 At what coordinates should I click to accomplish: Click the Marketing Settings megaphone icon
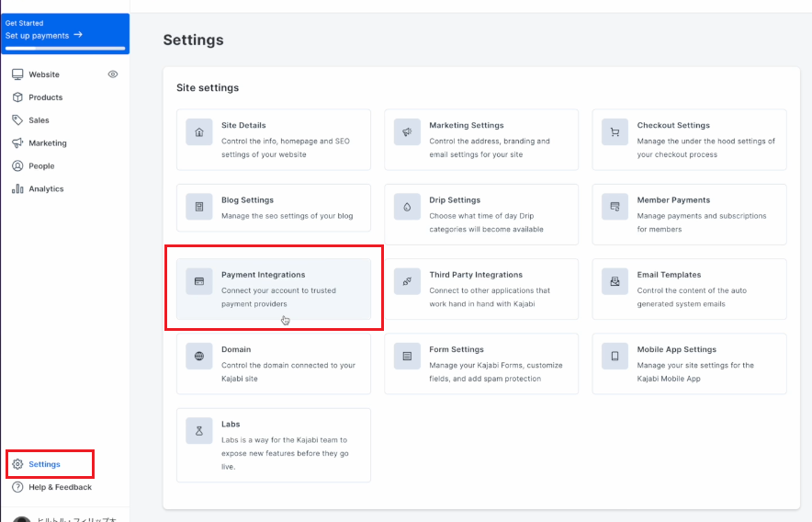click(x=407, y=132)
